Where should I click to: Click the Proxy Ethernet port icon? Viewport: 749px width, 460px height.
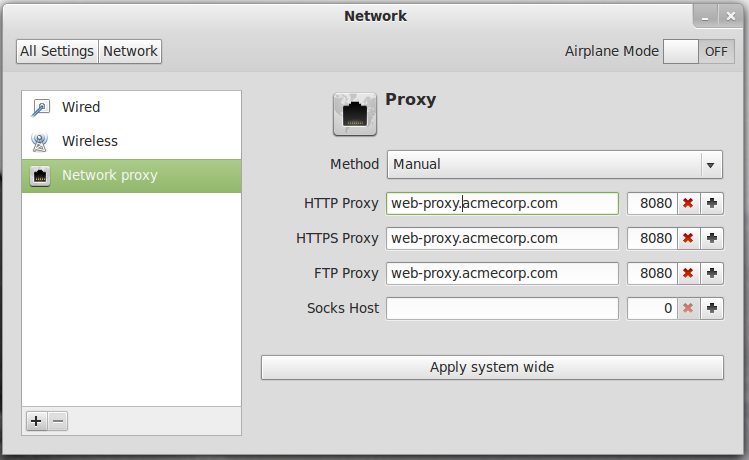pos(354,114)
